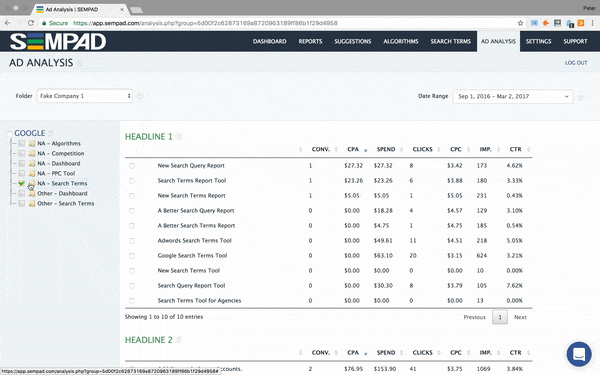Open the SEARCH TERMS nav item
This screenshot has width=600, height=375.
point(450,41)
